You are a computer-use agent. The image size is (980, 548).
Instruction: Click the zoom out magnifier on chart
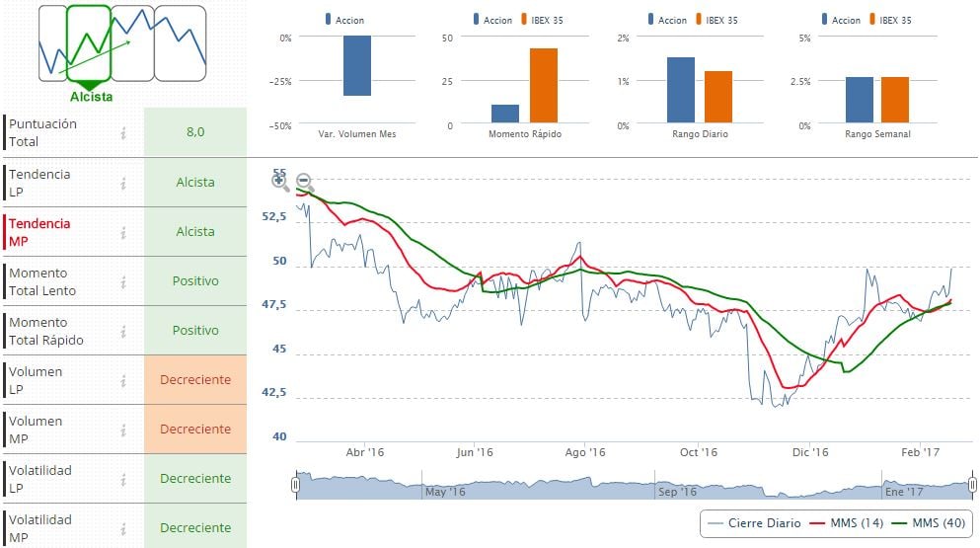click(x=305, y=182)
